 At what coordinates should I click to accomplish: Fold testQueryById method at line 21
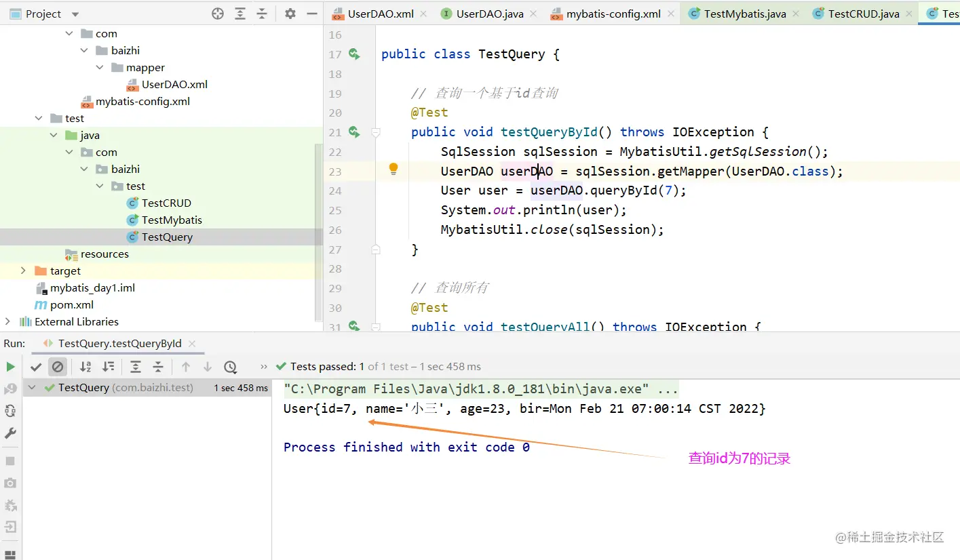tap(376, 132)
